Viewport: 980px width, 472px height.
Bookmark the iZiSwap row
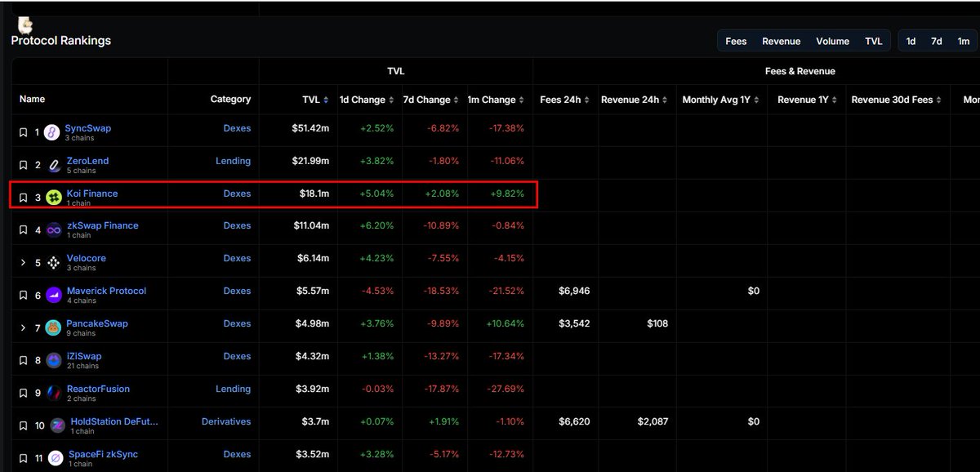23,360
